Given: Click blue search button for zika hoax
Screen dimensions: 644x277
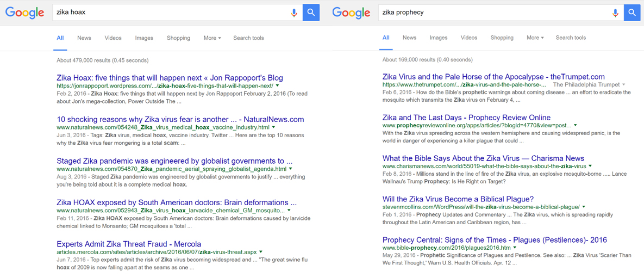Looking at the screenshot, I should point(311,13).
